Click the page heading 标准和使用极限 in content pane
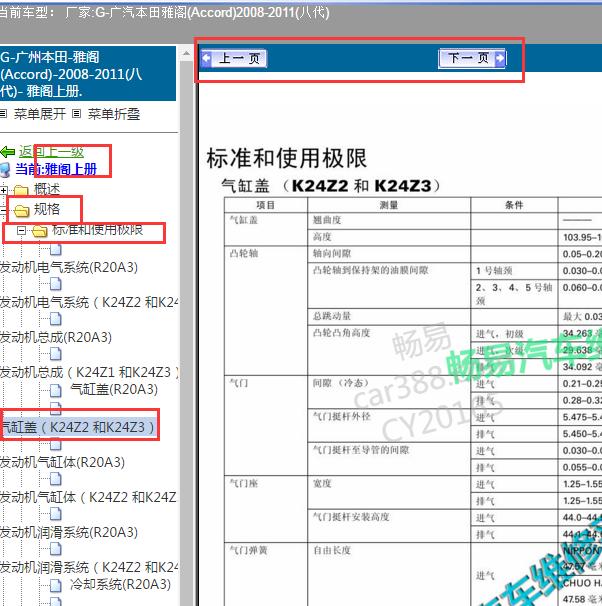Screen dimensions: 602x606 coord(286,158)
